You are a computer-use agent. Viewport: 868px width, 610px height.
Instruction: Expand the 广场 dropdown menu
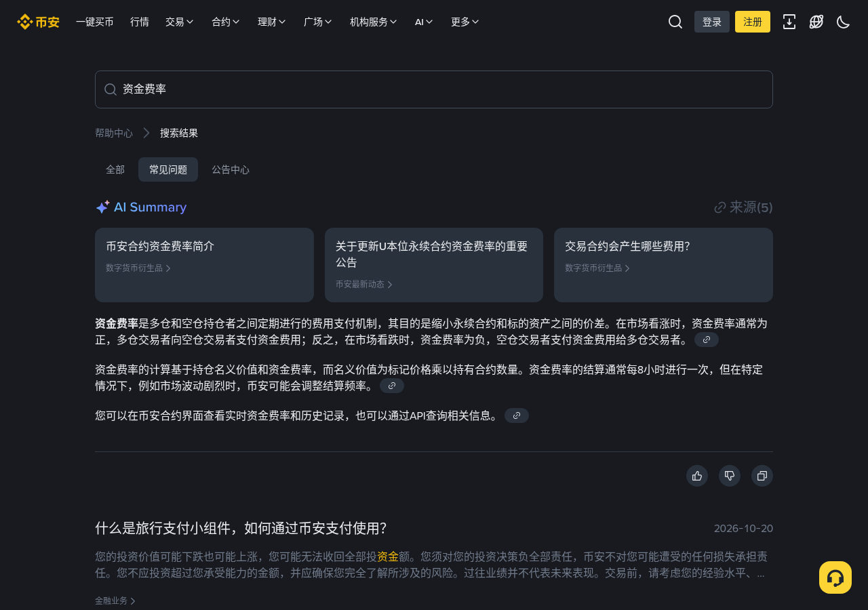(x=318, y=22)
